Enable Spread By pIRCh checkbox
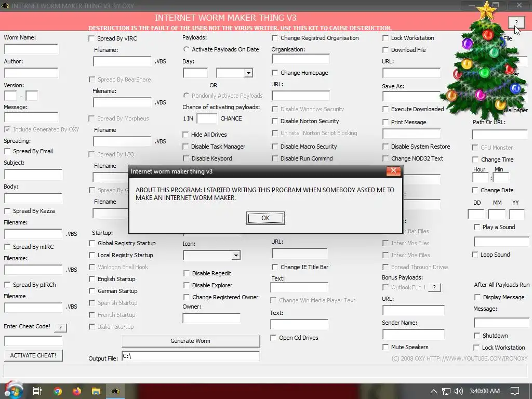This screenshot has width=532, height=399. click(x=7, y=285)
